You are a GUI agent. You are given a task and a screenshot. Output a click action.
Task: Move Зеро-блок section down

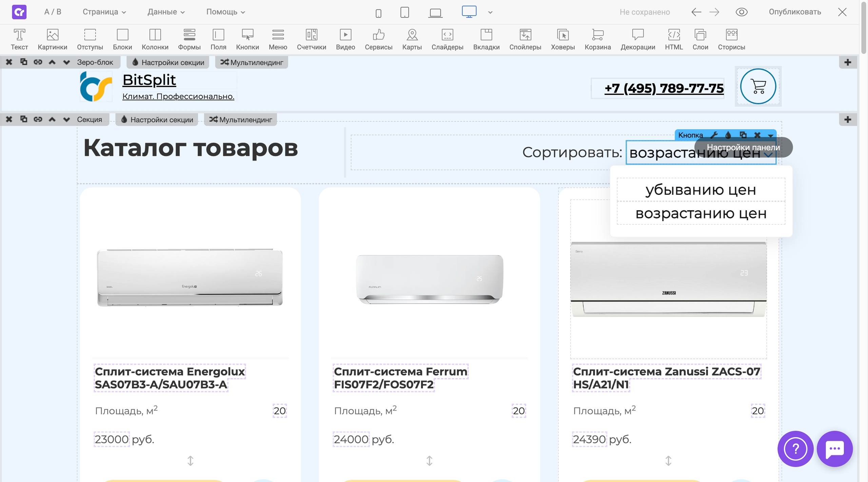coord(66,62)
